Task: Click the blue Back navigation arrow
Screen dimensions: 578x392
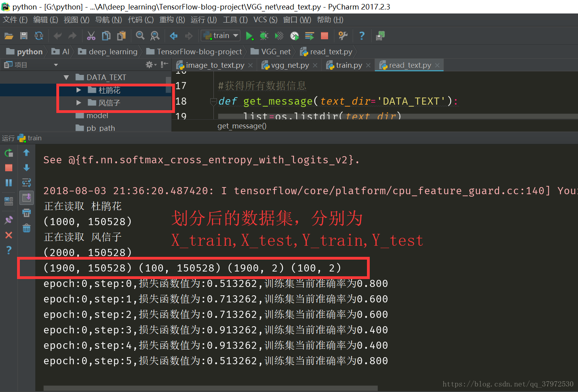Action: (174, 36)
